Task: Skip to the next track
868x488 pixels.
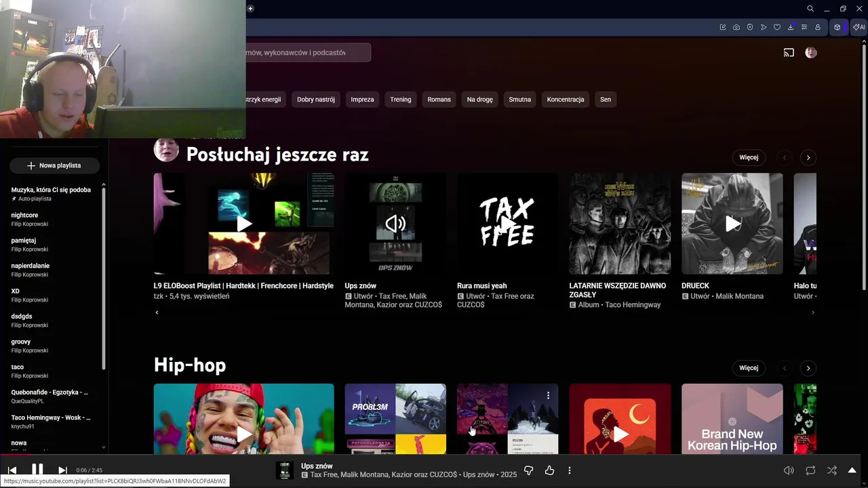Action: (x=62, y=470)
